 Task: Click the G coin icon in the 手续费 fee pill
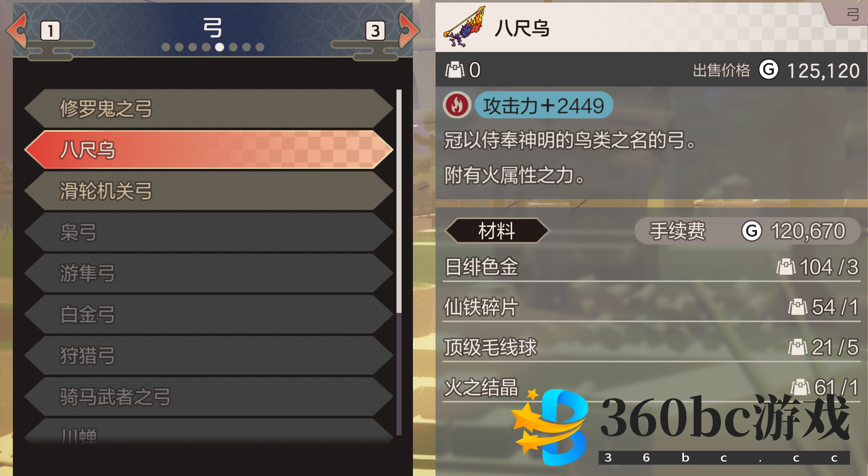(752, 231)
